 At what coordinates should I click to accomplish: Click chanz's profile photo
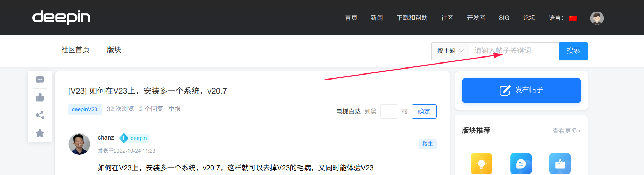pos(79,144)
